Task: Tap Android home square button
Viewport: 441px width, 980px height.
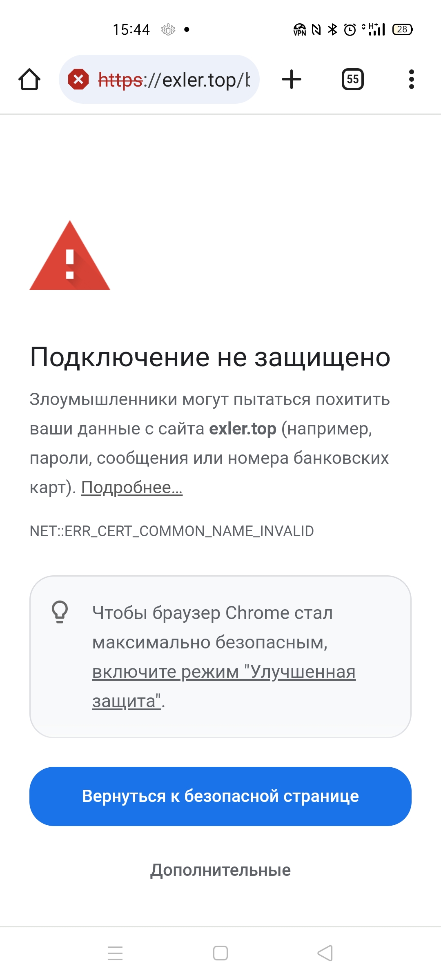Action: (220, 953)
